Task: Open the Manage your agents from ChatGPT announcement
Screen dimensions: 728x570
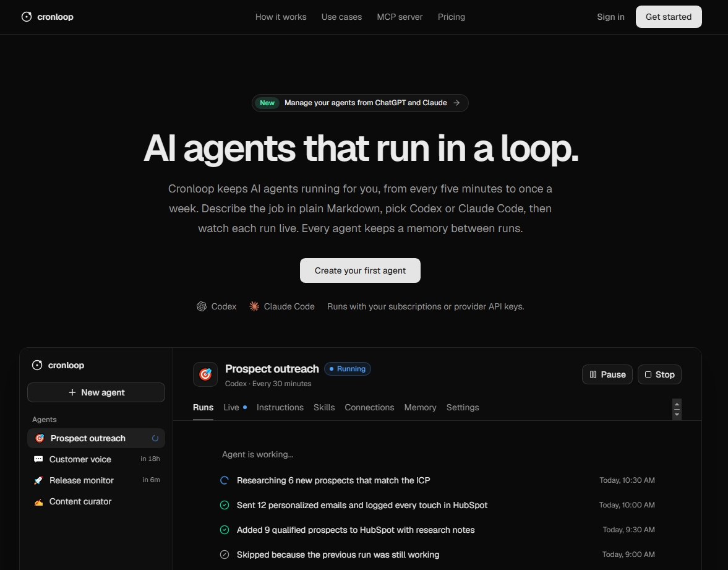Action: tap(360, 103)
